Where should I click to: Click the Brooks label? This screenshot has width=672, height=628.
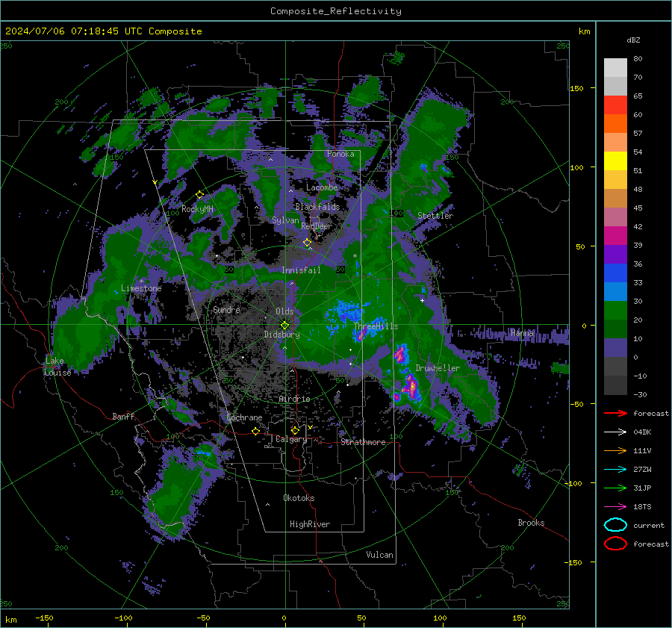tap(531, 523)
